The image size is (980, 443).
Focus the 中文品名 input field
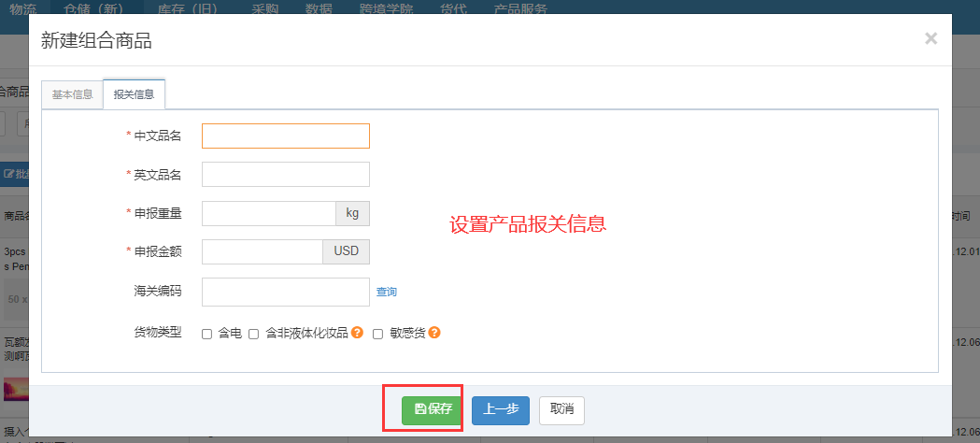(x=286, y=136)
